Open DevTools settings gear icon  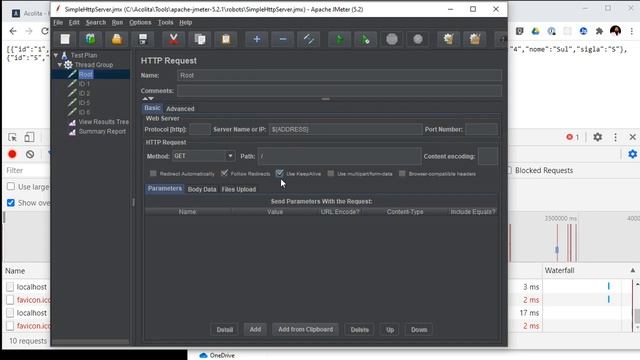click(x=598, y=137)
